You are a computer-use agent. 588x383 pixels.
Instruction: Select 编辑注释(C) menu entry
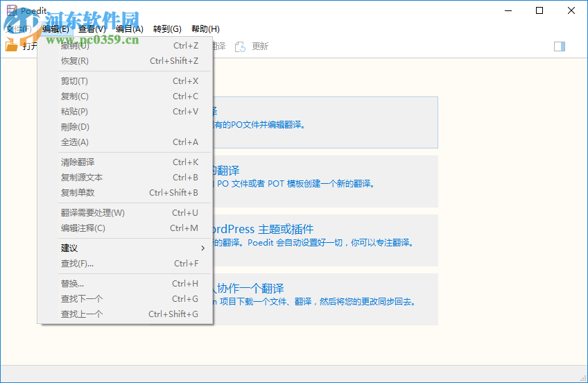(x=126, y=228)
